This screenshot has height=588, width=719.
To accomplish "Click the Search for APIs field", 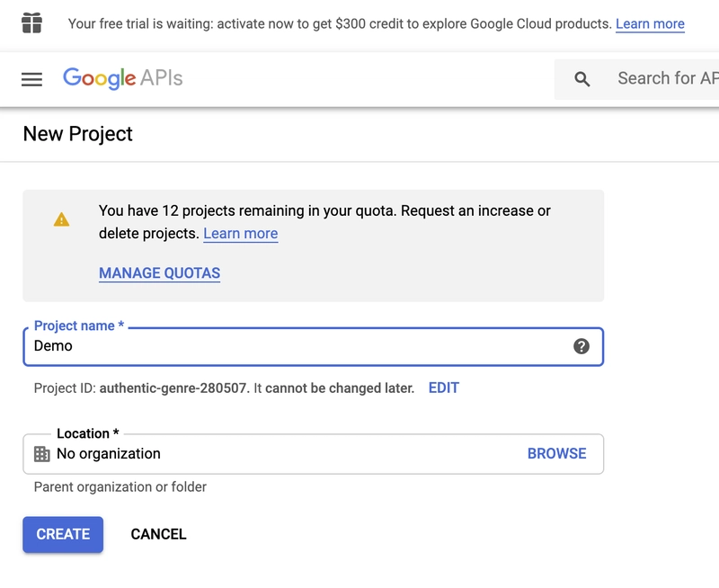I will coord(667,79).
